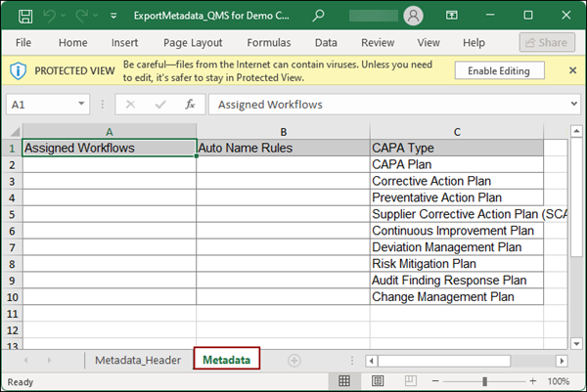
Task: Click the Save icon in title bar
Action: (x=23, y=17)
